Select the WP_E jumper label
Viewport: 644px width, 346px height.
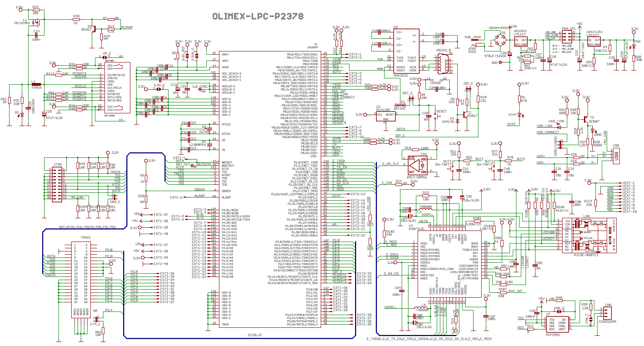107,53
